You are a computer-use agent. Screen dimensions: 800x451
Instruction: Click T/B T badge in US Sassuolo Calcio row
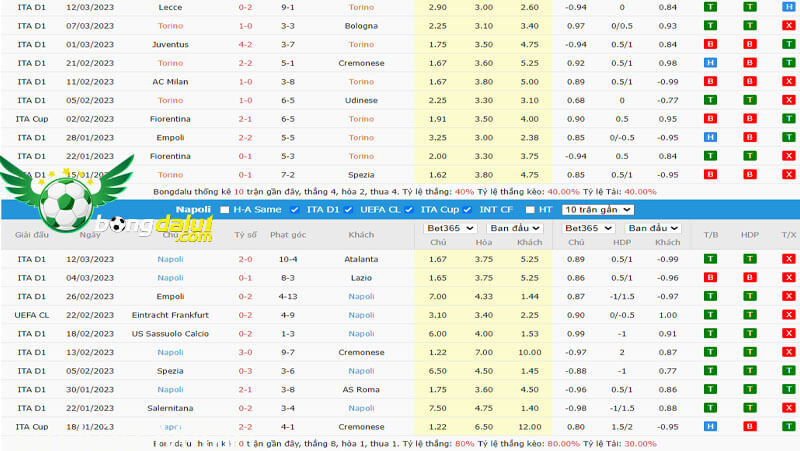(710, 334)
